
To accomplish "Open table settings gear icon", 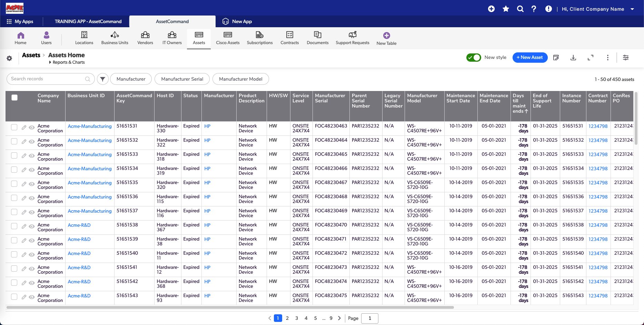I will point(9,58).
